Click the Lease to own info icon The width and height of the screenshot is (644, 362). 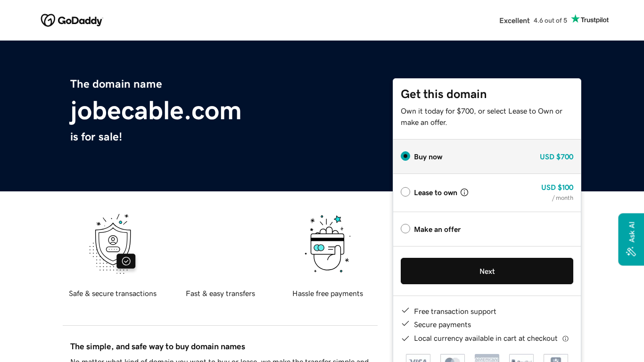click(464, 192)
